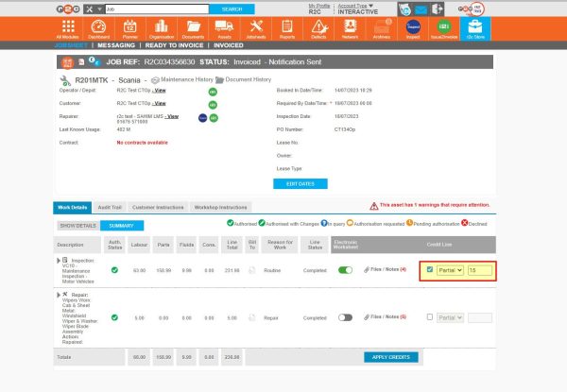Click the Bill To document icon for Inspection line
Image resolution: width=567 pixels, height=392 pixels.
pyautogui.click(x=252, y=270)
